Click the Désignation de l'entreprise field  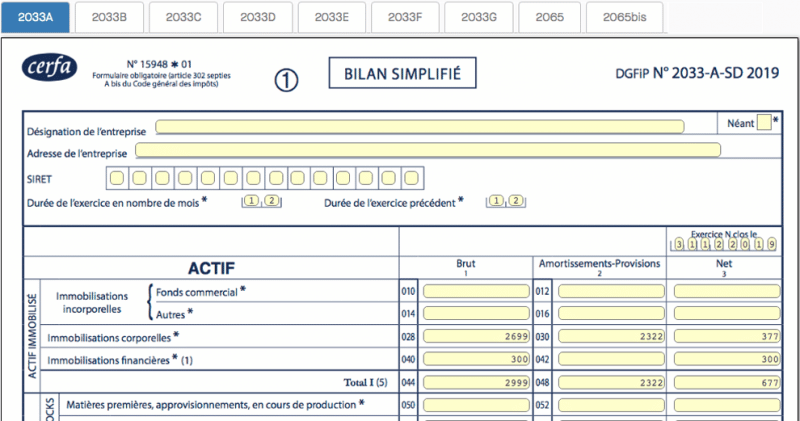click(419, 127)
